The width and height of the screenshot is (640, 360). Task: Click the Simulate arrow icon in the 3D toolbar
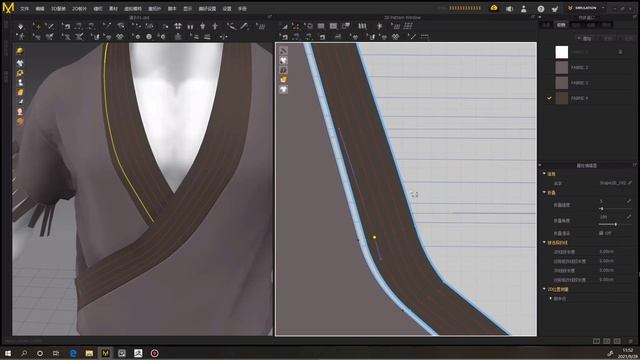pos(20,27)
